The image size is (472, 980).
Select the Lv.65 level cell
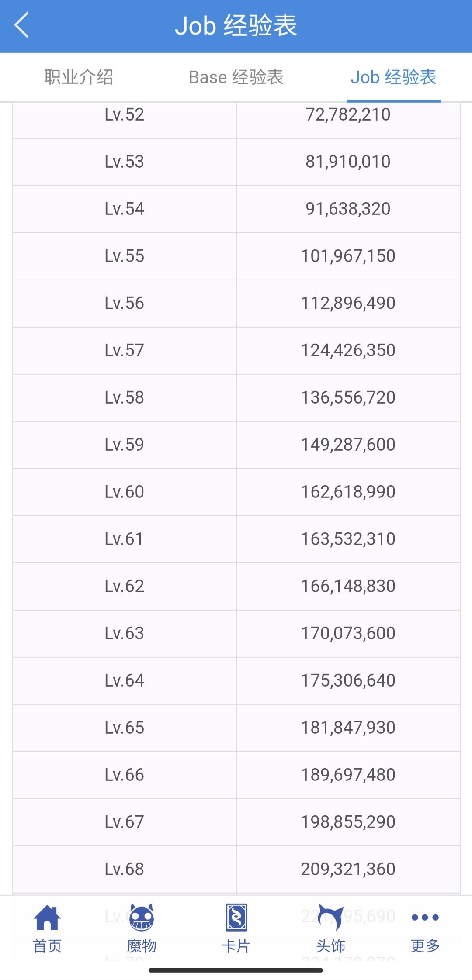pyautogui.click(x=124, y=728)
